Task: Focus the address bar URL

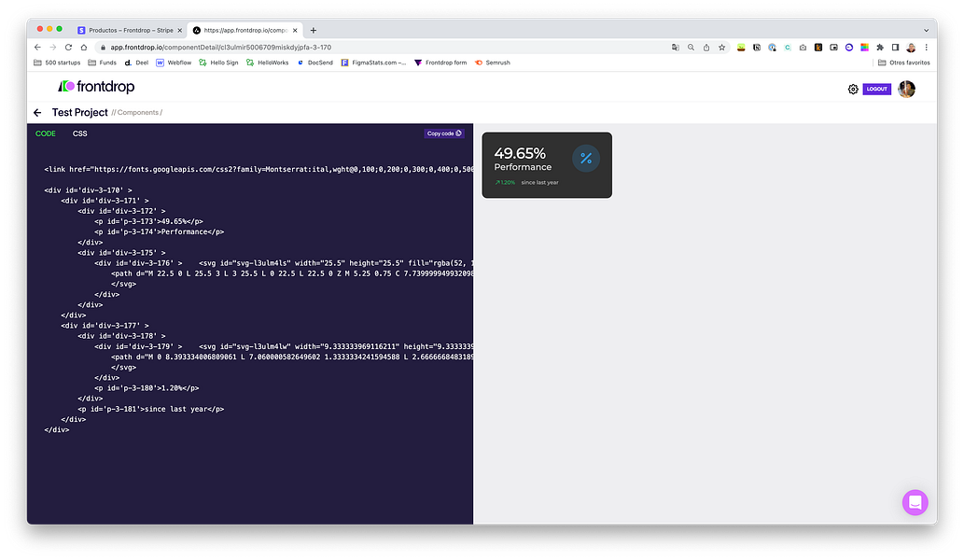Action: (x=221, y=48)
